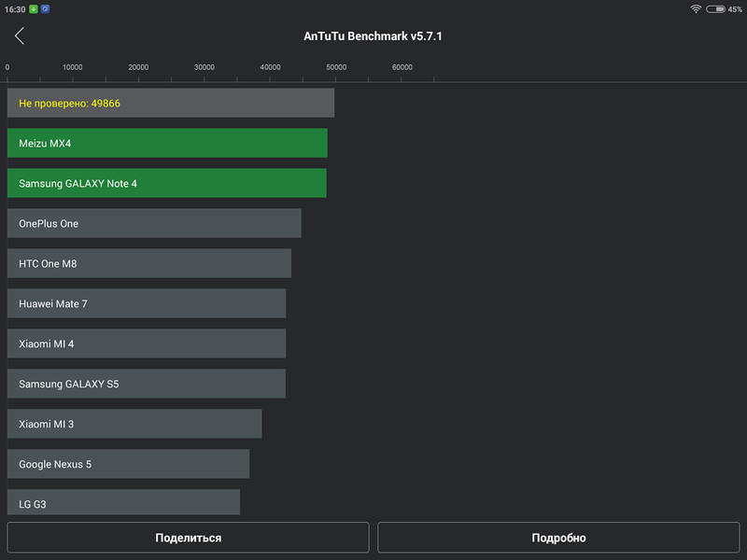Screen dimensions: 747x560
Task: Select the Huawei Mate 7 bar
Action: tap(147, 303)
